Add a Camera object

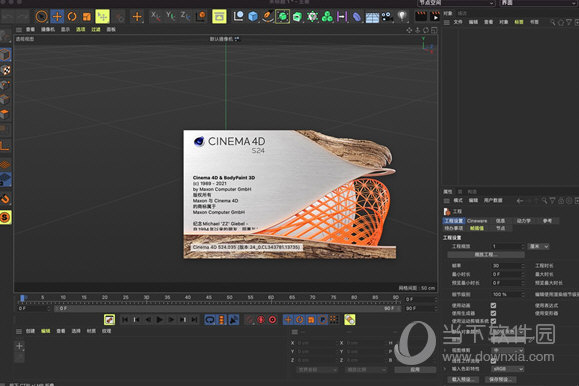point(387,17)
